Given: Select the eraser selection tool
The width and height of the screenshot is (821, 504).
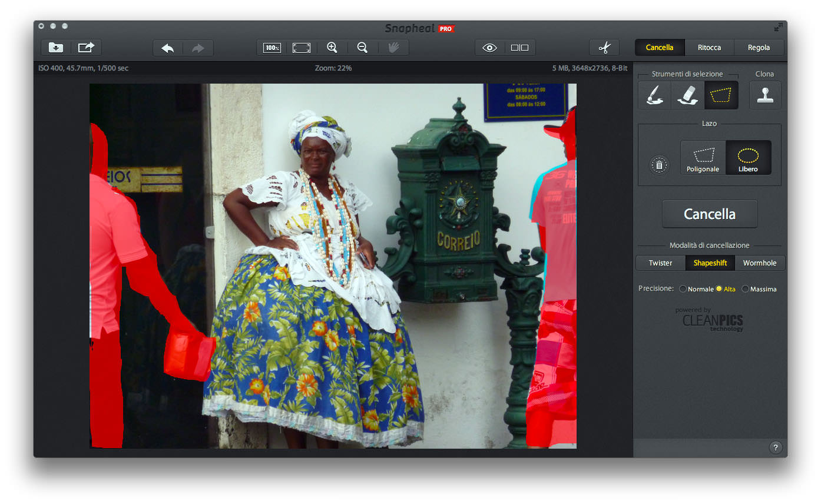Looking at the screenshot, I should 687,95.
